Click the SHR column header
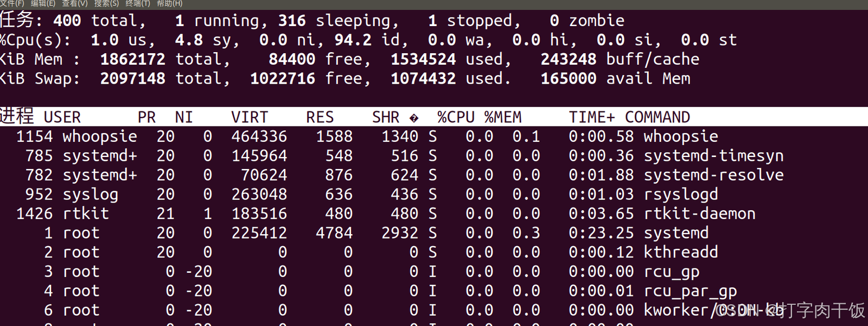 (386, 117)
